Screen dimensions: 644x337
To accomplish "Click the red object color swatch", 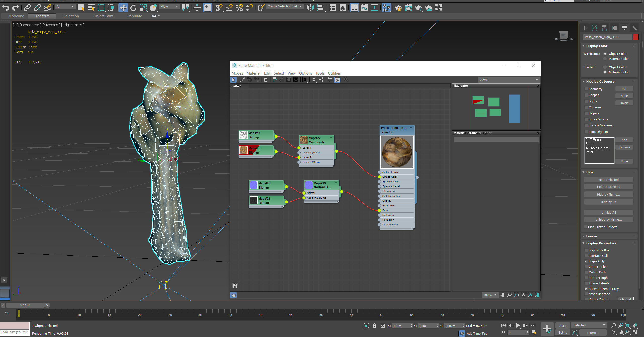I will click(636, 37).
